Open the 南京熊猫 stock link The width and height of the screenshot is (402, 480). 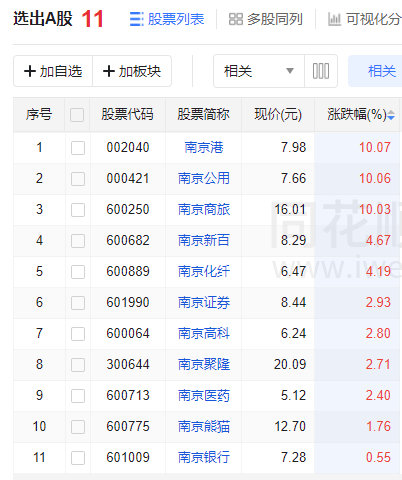[x=204, y=426]
